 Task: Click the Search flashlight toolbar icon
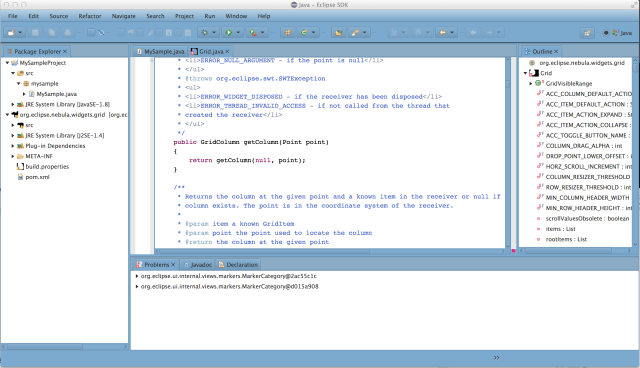[x=355, y=32]
